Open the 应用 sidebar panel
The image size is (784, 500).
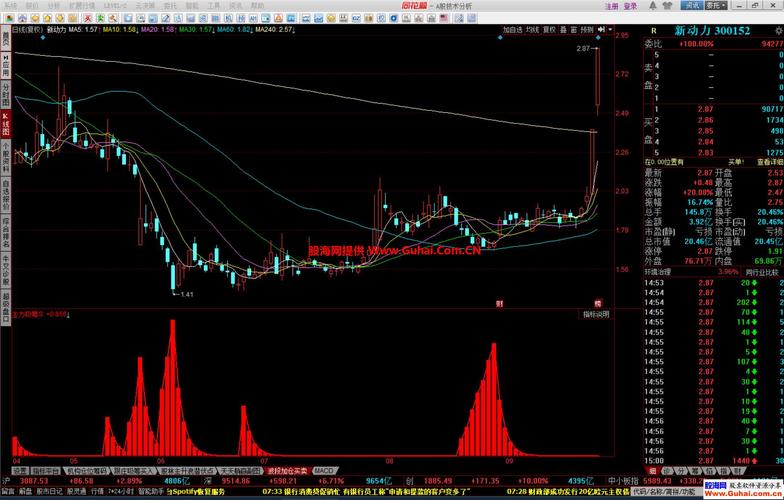[x=5, y=68]
